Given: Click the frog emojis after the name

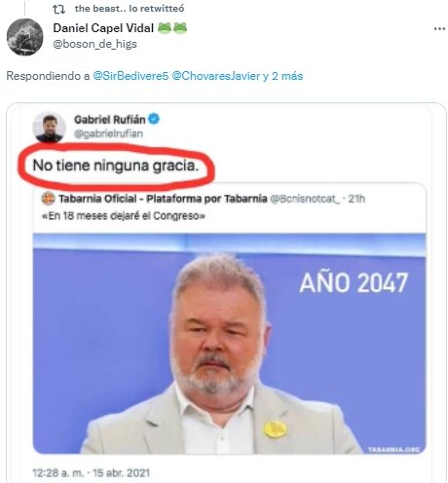Looking at the screenshot, I should pos(172,28).
